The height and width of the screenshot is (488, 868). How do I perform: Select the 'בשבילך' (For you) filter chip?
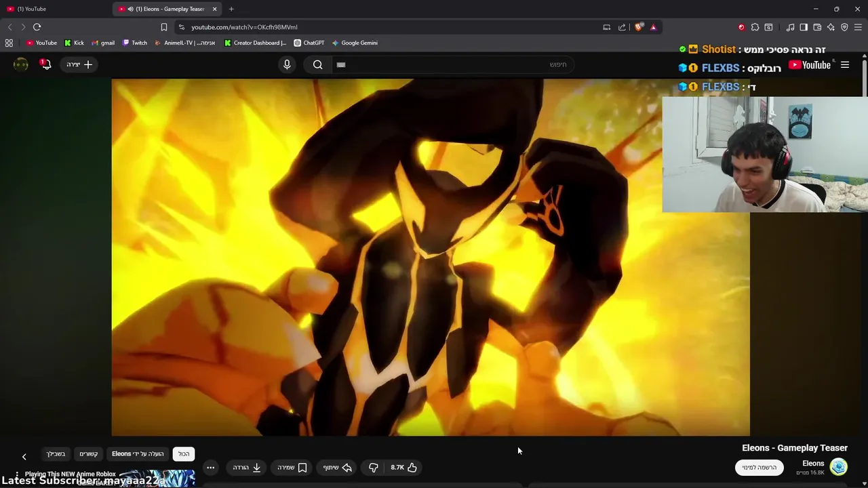(56, 454)
